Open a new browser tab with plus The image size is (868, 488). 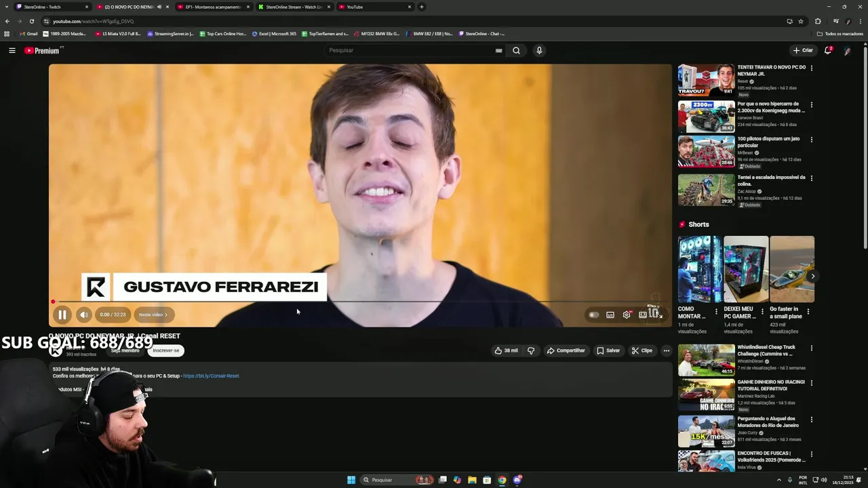[x=422, y=7]
